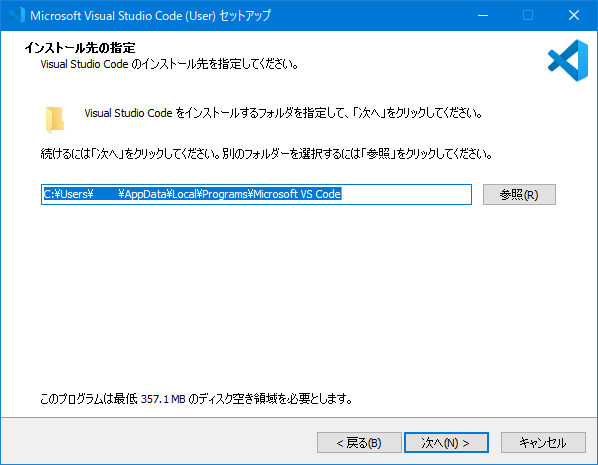The width and height of the screenshot is (598, 465).
Task: Minimize the setup window
Action: pyautogui.click(x=483, y=15)
